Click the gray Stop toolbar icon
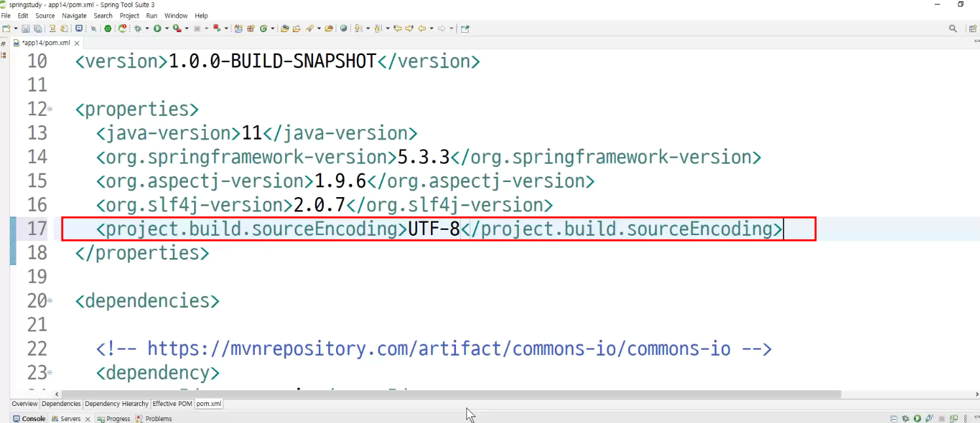 tap(197, 29)
